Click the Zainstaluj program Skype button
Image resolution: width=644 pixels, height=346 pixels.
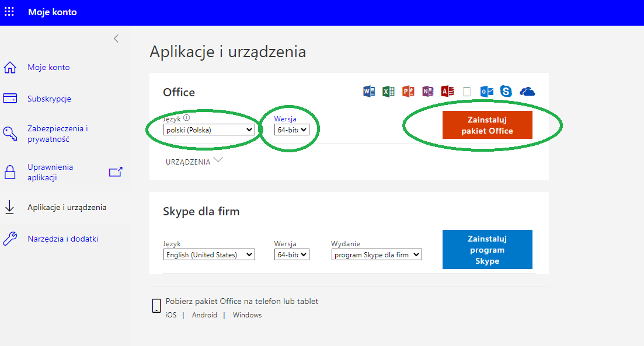click(487, 250)
